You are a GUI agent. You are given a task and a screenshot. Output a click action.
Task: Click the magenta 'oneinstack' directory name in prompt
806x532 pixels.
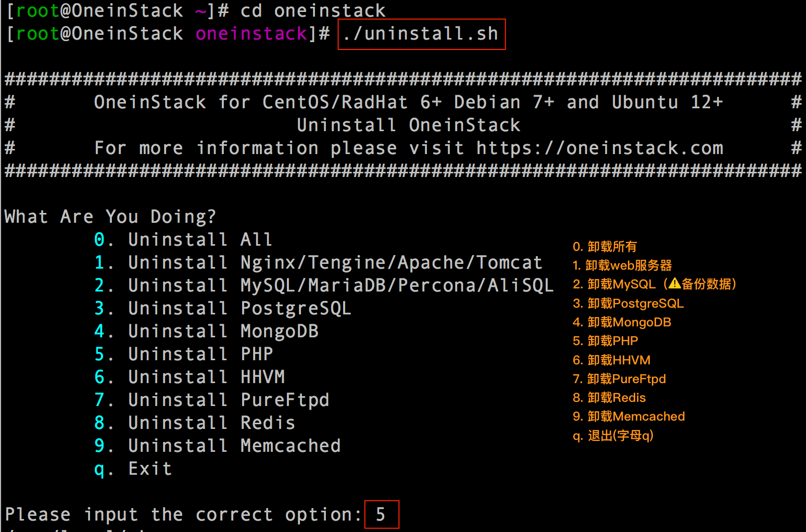click(251, 34)
